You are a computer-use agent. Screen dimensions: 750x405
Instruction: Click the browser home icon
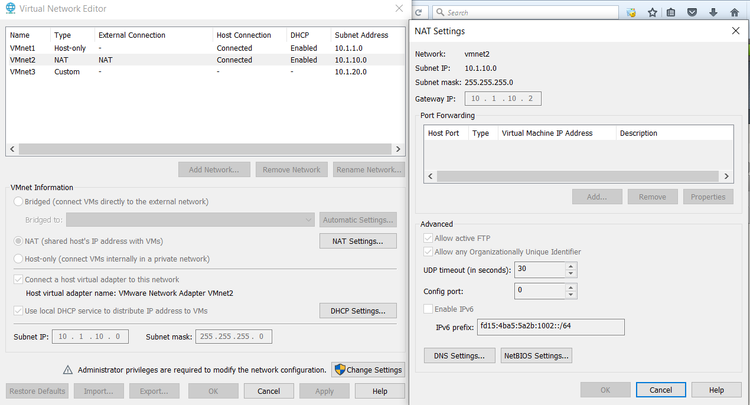point(735,12)
